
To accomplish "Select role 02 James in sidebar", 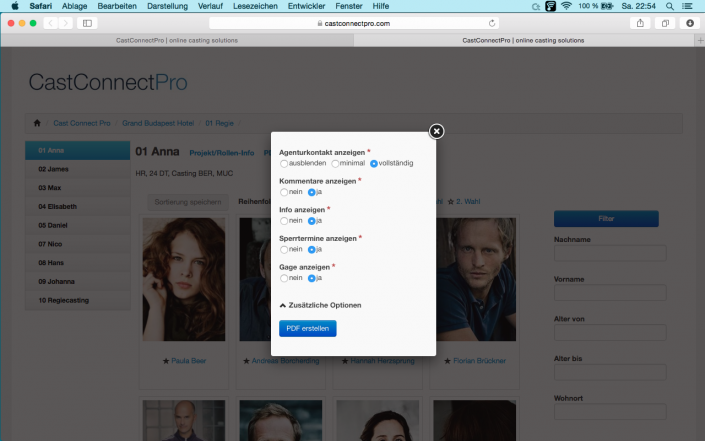I will (x=77, y=169).
